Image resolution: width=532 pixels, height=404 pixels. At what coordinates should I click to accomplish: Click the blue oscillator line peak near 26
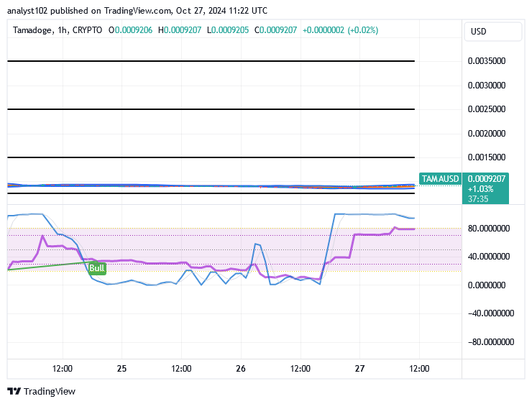pyautogui.click(x=256, y=245)
